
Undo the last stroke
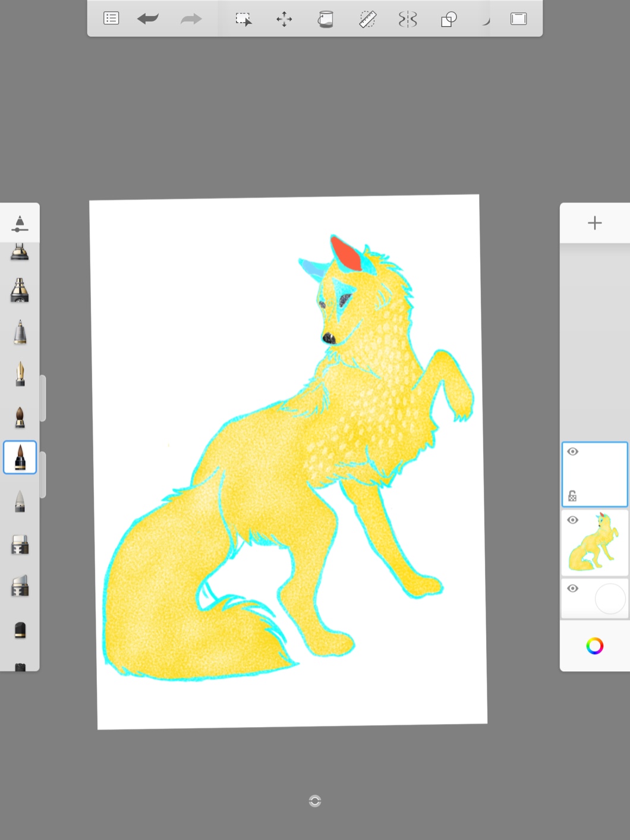[x=148, y=19]
